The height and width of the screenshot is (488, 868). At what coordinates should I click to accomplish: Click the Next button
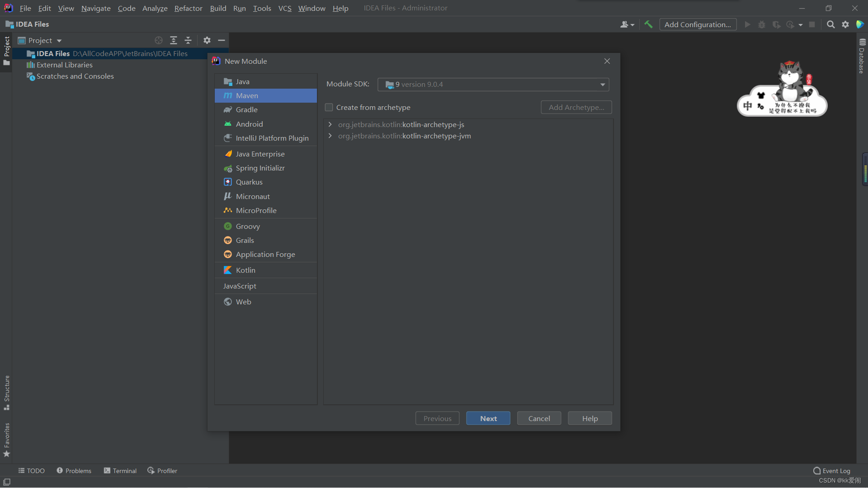(x=488, y=418)
